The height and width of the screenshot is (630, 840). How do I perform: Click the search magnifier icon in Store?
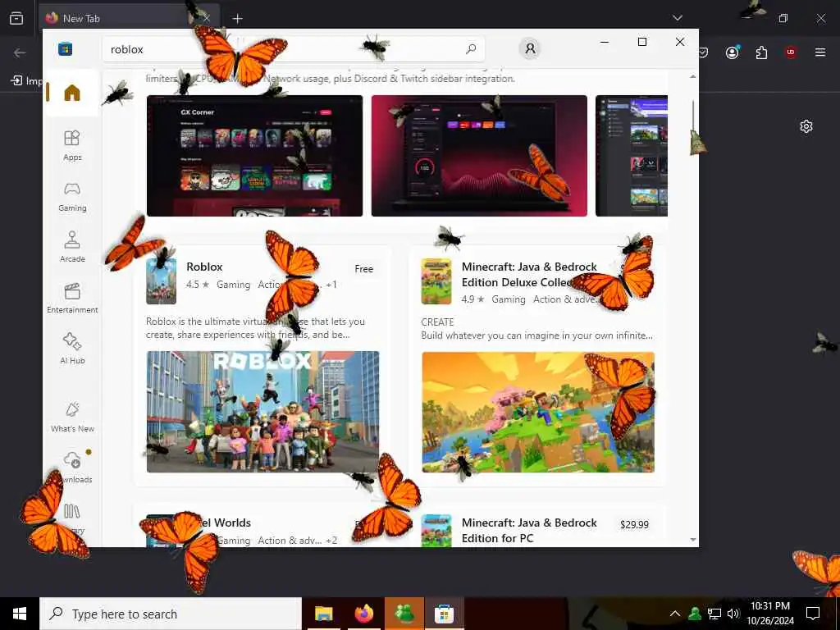tap(471, 49)
